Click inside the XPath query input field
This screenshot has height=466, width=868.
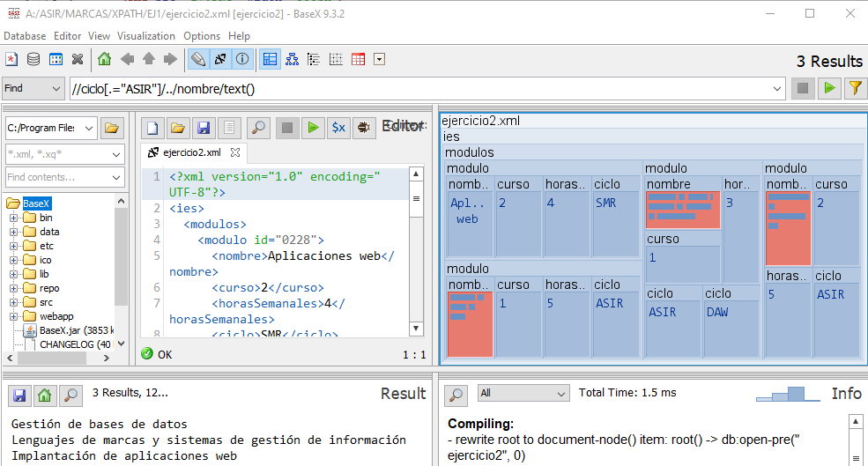click(423, 88)
